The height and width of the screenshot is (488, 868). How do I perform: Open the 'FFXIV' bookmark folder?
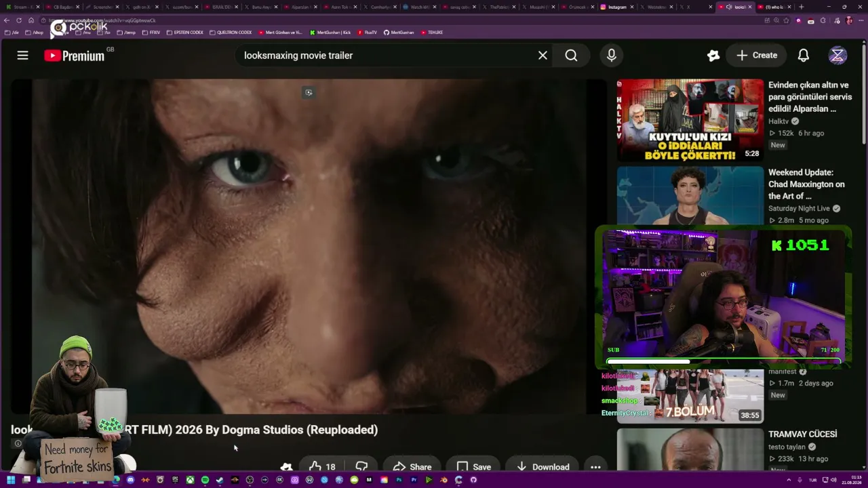[151, 33]
